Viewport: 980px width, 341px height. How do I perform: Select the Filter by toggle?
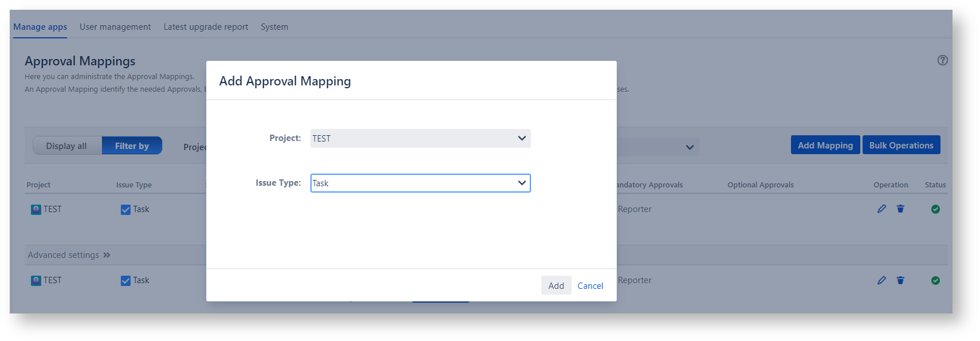[132, 146]
